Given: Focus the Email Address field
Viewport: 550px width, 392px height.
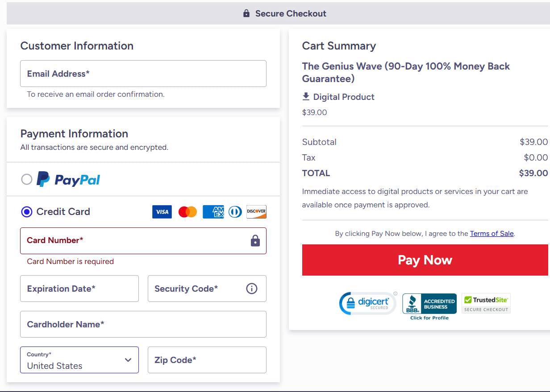Looking at the screenshot, I should click(x=143, y=74).
